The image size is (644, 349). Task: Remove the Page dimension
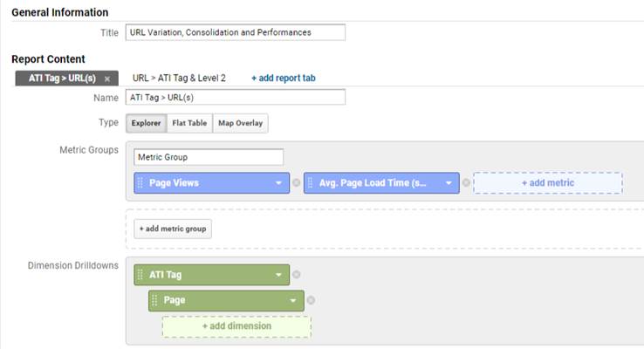click(x=311, y=300)
